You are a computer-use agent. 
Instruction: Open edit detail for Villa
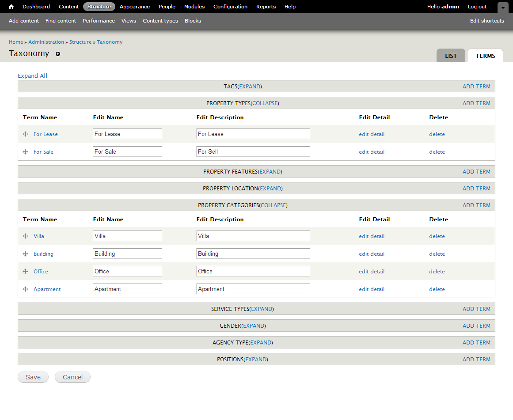372,236
